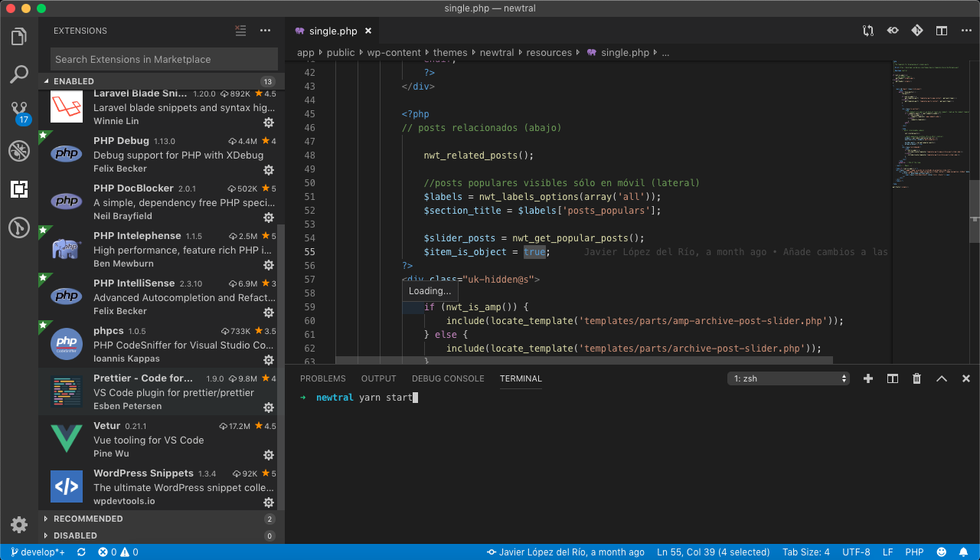
Task: Open the terminal selector dropdown 1: zsh
Action: (789, 378)
